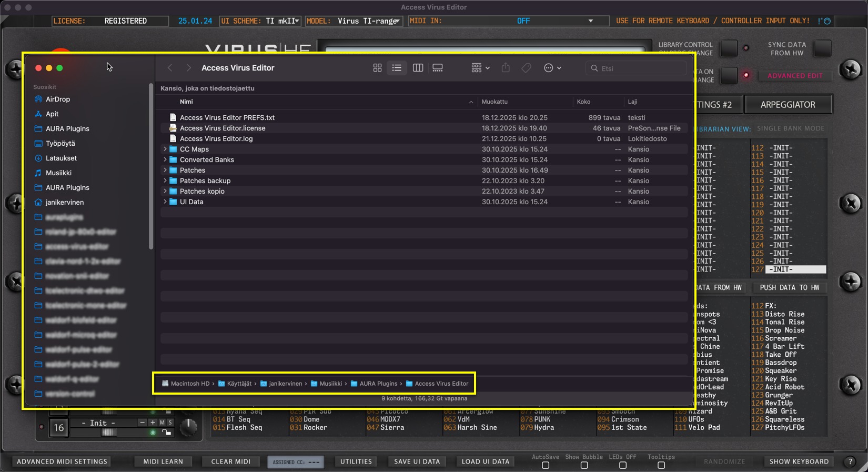Click the SAVE UI DATA button
The width and height of the screenshot is (868, 472).
(417, 461)
